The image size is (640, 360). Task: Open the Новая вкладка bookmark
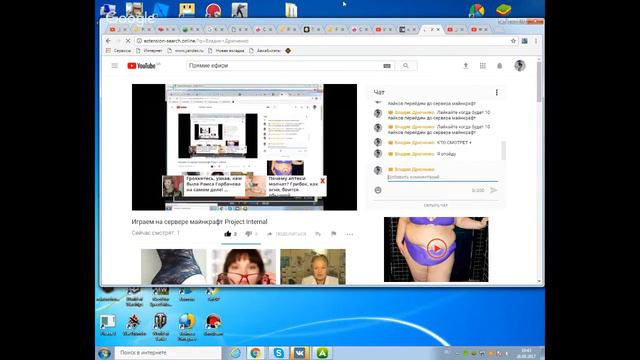click(x=226, y=51)
